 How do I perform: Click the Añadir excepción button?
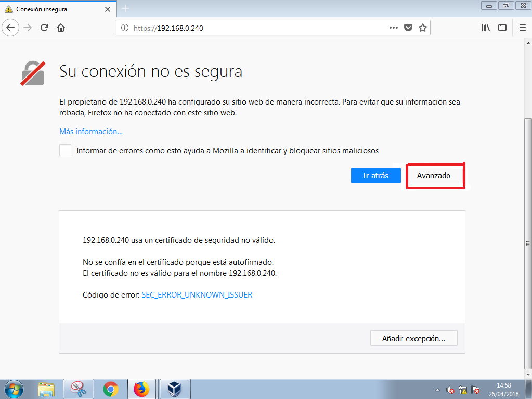413,338
